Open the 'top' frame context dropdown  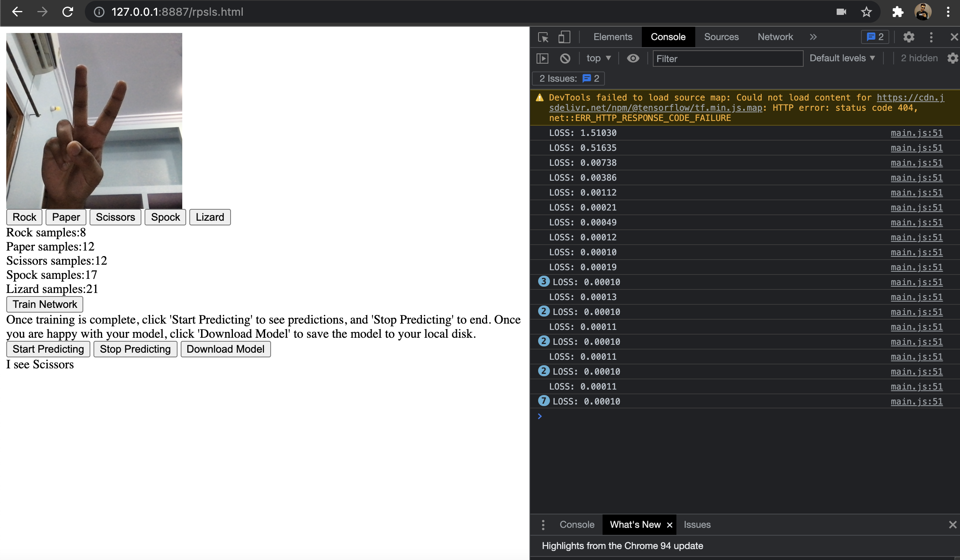pyautogui.click(x=597, y=58)
